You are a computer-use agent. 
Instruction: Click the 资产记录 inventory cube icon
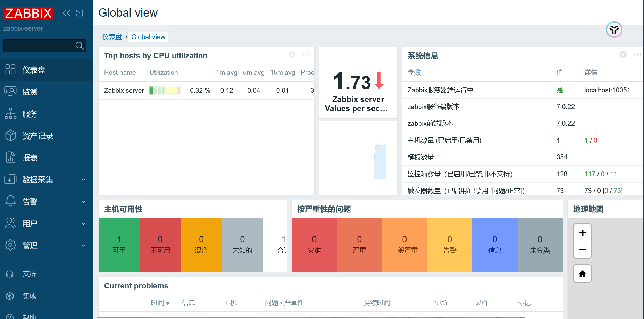pos(10,135)
